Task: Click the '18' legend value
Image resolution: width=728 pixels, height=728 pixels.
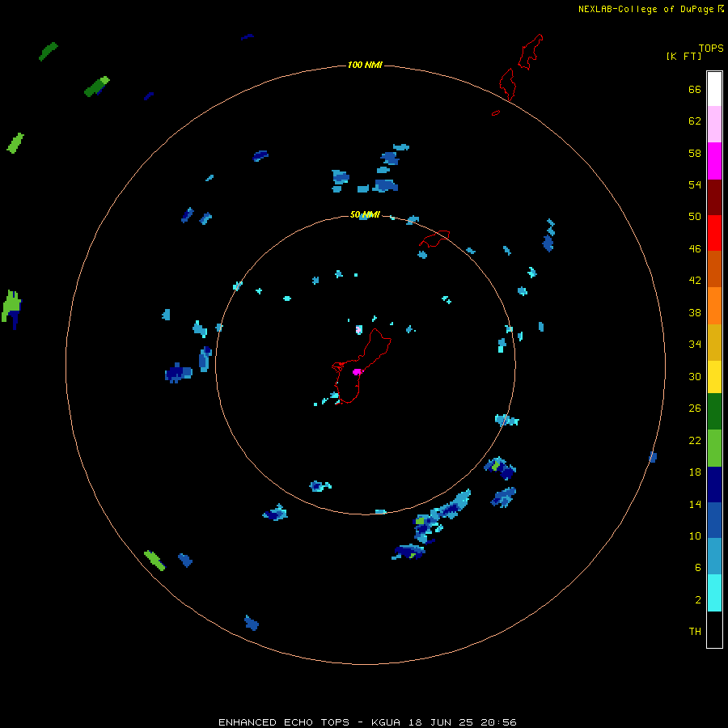Action: tap(695, 472)
